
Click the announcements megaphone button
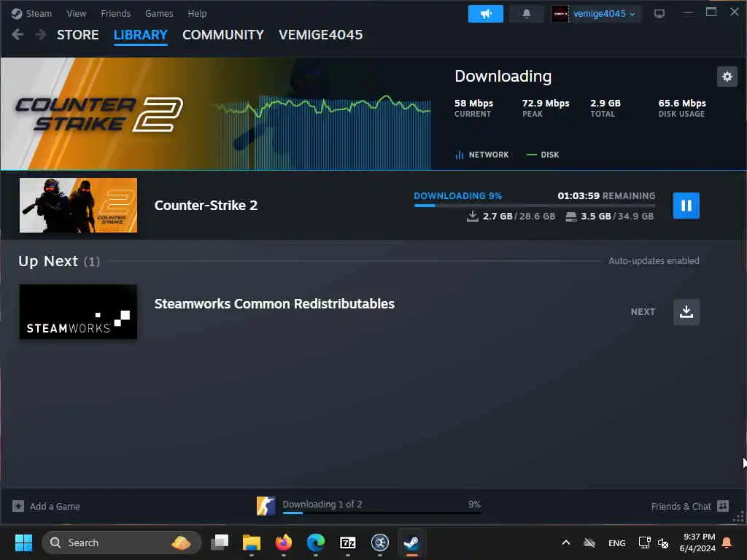pos(485,14)
